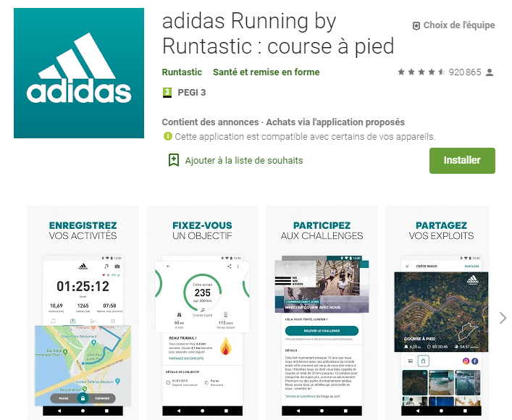Add app via Ajouter à la liste de souhaits
The height and width of the screenshot is (420, 512).
[x=244, y=160]
